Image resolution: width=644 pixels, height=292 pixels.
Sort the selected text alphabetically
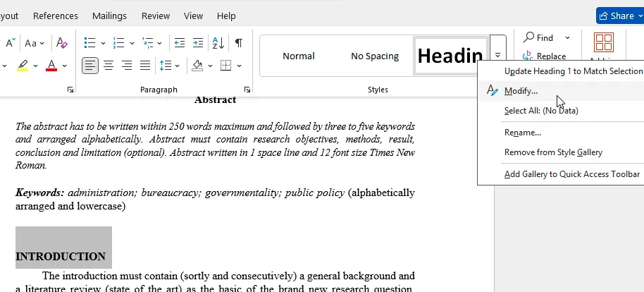point(219,43)
